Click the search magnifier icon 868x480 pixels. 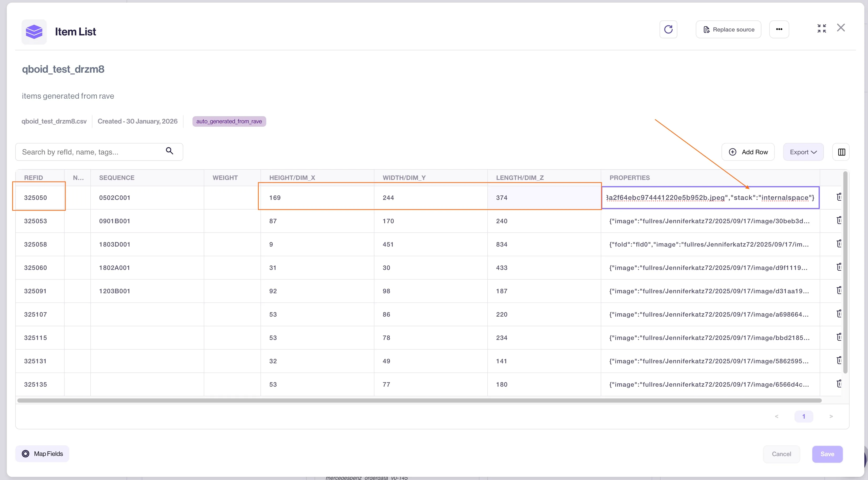170,151
